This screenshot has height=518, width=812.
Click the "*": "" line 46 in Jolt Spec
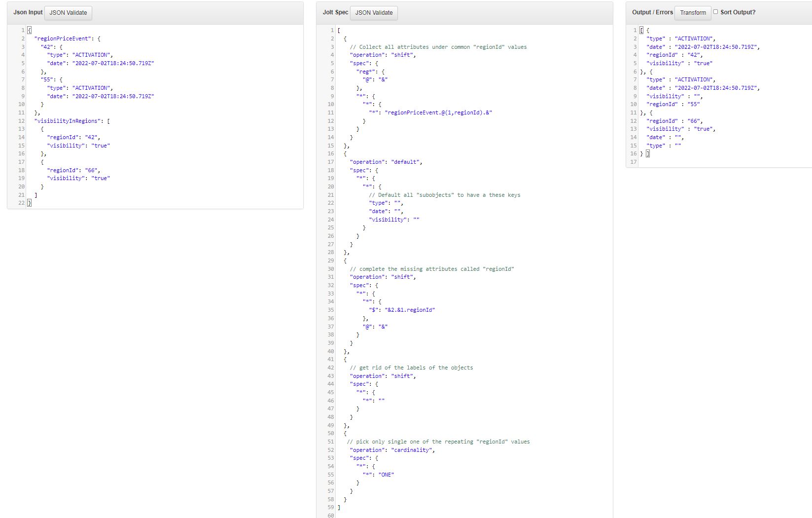[374, 401]
